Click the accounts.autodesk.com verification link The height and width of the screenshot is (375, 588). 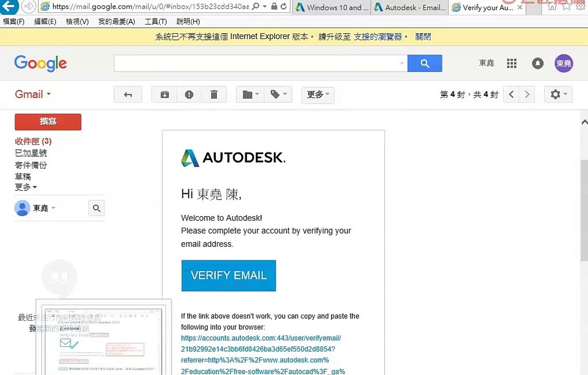click(x=263, y=354)
